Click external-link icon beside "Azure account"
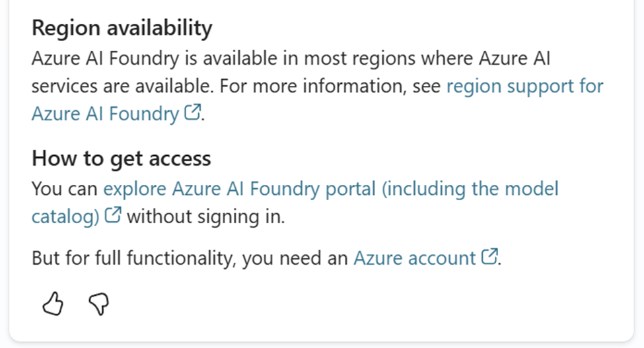 pyautogui.click(x=489, y=256)
